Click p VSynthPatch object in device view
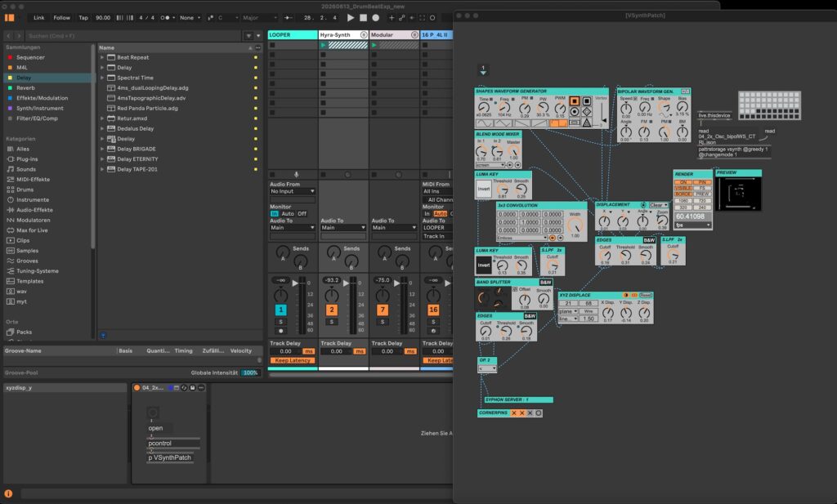837x504 pixels. 170,457
